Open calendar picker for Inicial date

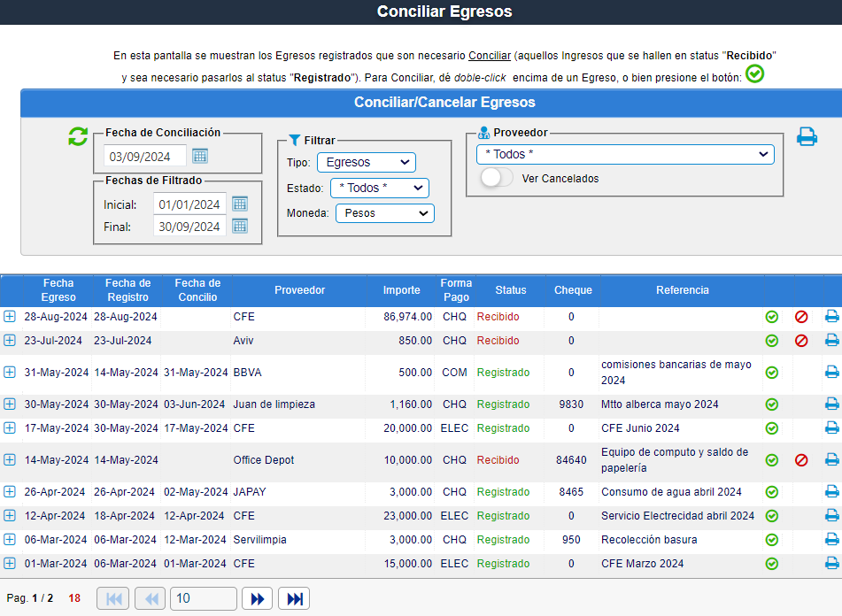(239, 204)
